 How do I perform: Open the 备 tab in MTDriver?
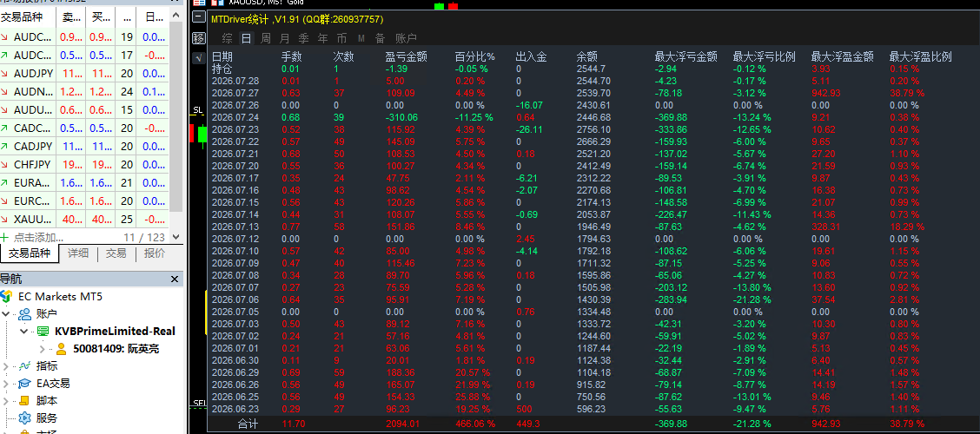click(380, 38)
